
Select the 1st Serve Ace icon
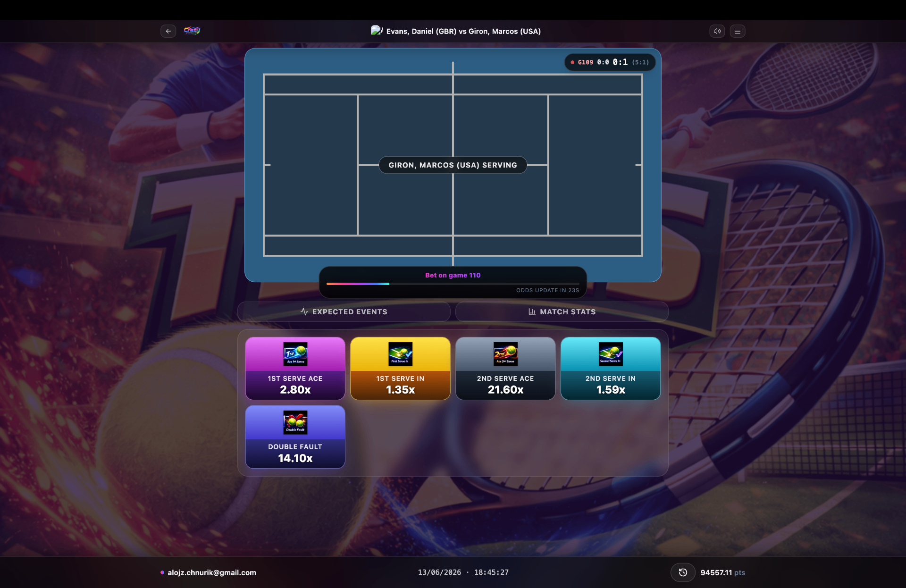pyautogui.click(x=295, y=354)
